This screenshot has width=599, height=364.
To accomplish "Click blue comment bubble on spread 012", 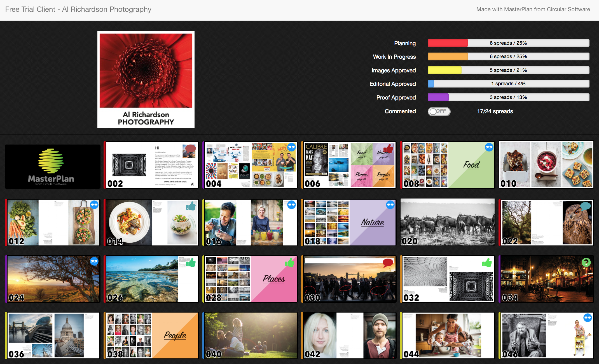I will click(x=94, y=205).
